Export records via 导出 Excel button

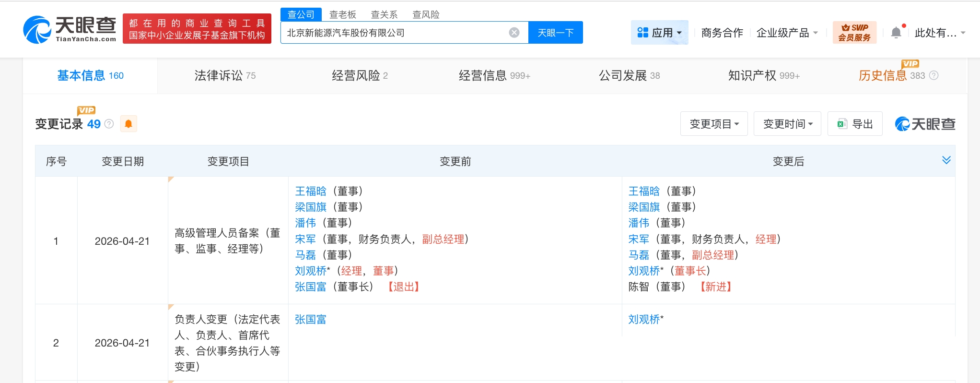tap(855, 124)
